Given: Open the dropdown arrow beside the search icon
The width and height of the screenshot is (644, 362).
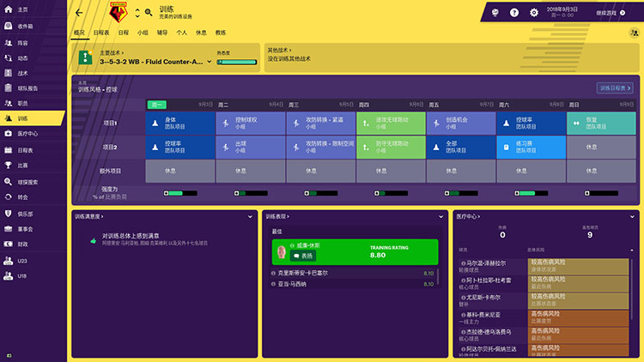Looking at the screenshot, I should tap(136, 13).
